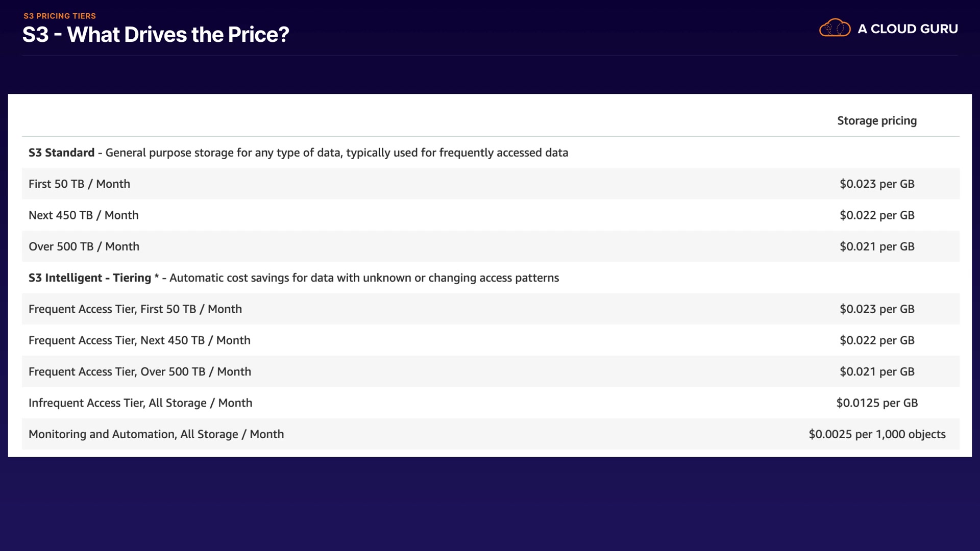
Task: Click the 'Over 500 TB / Month' row label
Action: click(84, 246)
